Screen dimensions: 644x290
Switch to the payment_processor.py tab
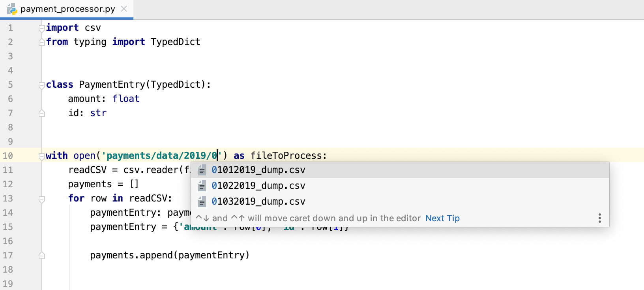pos(67,9)
